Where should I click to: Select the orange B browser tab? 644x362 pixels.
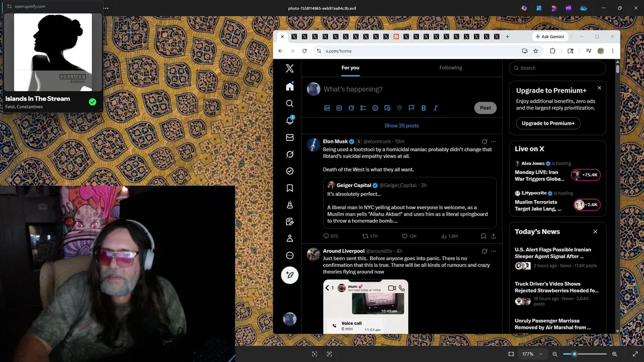[396, 37]
